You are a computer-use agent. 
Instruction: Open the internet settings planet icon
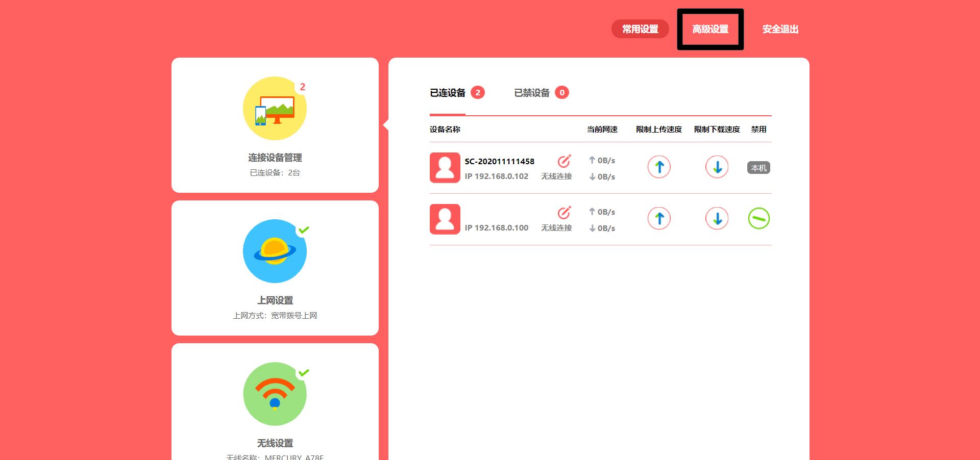pyautogui.click(x=275, y=251)
